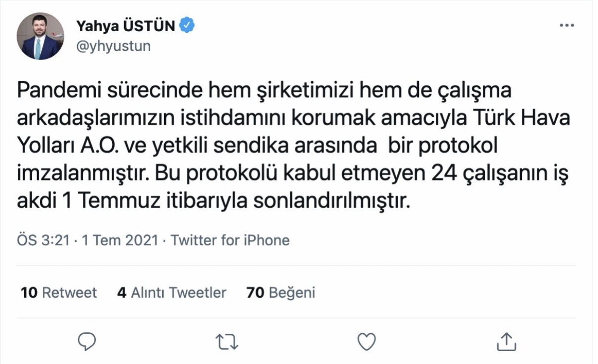The image size is (598, 364).
Task: Open the 4 Alıntı Tweetler list
Action: point(172,292)
